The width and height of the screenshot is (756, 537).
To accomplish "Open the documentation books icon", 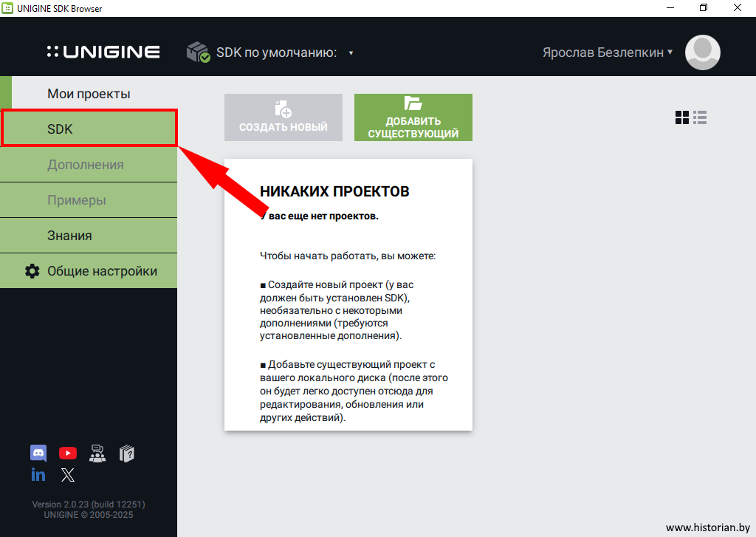I will pyautogui.click(x=127, y=454).
